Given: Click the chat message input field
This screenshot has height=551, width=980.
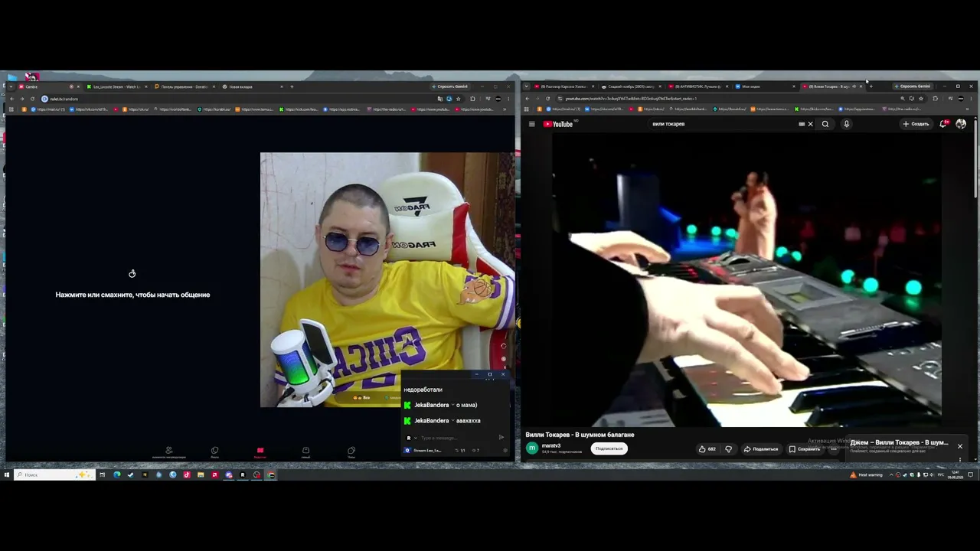Looking at the screenshot, I should (456, 438).
